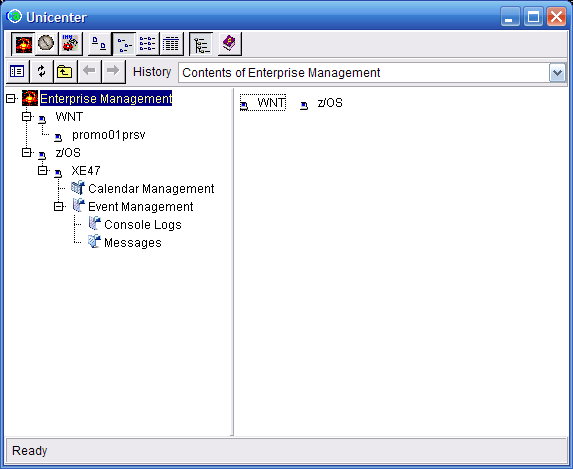573x469 pixels.
Task: Click the race car toolbar icon
Action: 70,44
